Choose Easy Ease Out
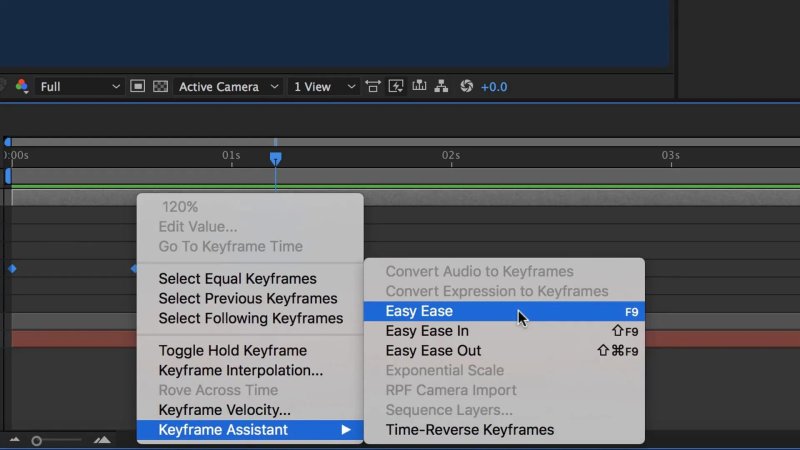This screenshot has height=450, width=800. (504, 351)
